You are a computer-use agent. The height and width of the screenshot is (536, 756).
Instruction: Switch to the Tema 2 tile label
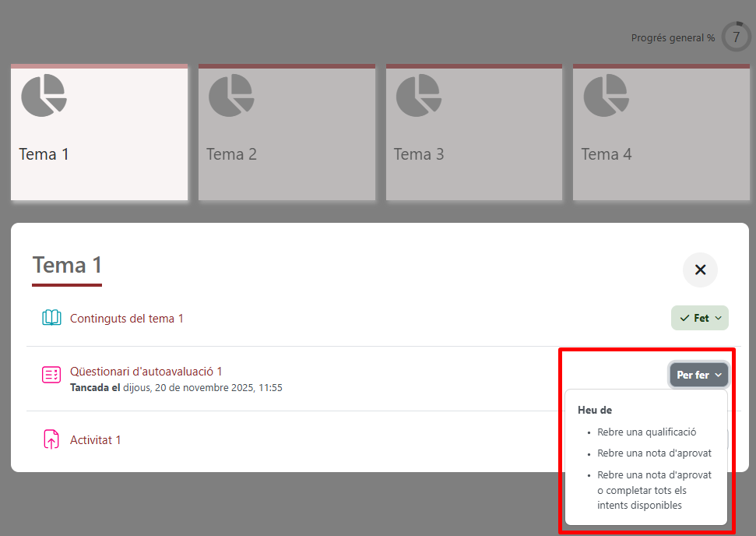[231, 154]
